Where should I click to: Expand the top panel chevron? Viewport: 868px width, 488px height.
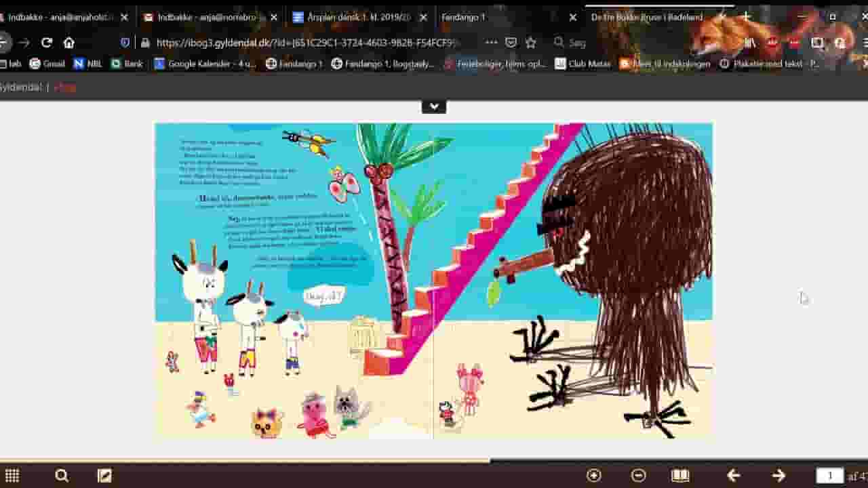[434, 106]
